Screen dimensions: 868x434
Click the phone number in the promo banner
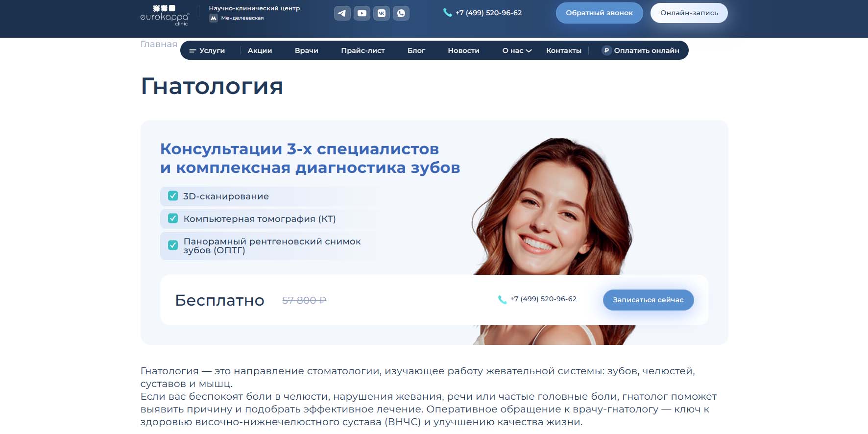click(x=543, y=299)
